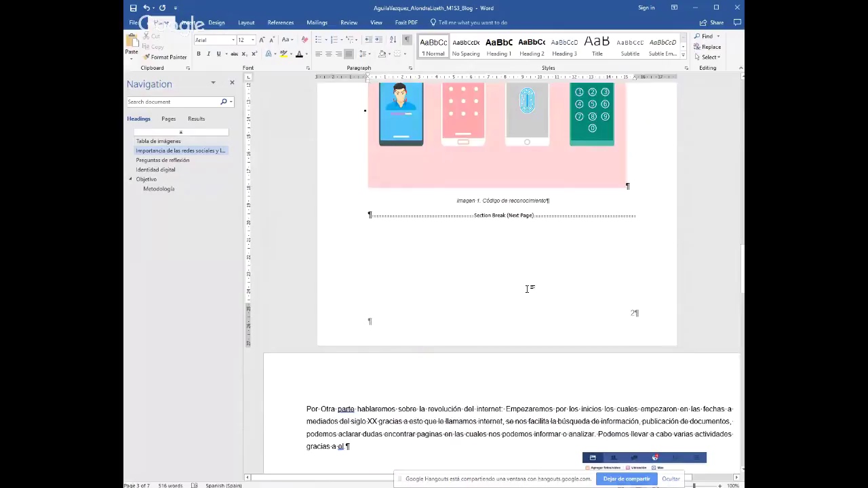Close the Navigation pane
Screen dimensions: 868x488
coord(232,83)
